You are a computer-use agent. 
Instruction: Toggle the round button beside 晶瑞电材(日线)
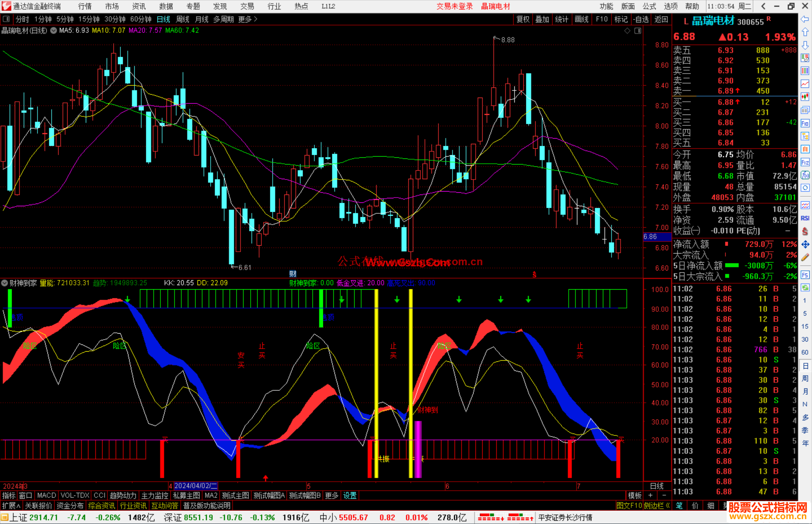point(54,30)
